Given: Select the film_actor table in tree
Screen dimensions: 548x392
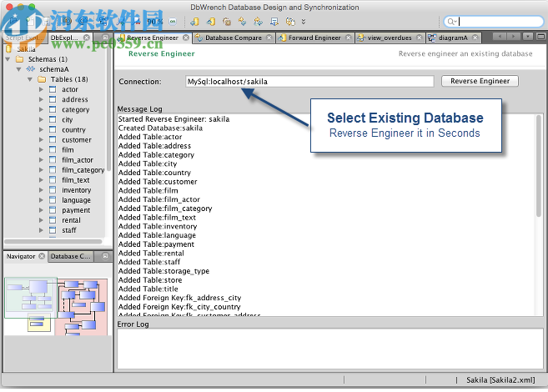Looking at the screenshot, I should click(x=78, y=160).
